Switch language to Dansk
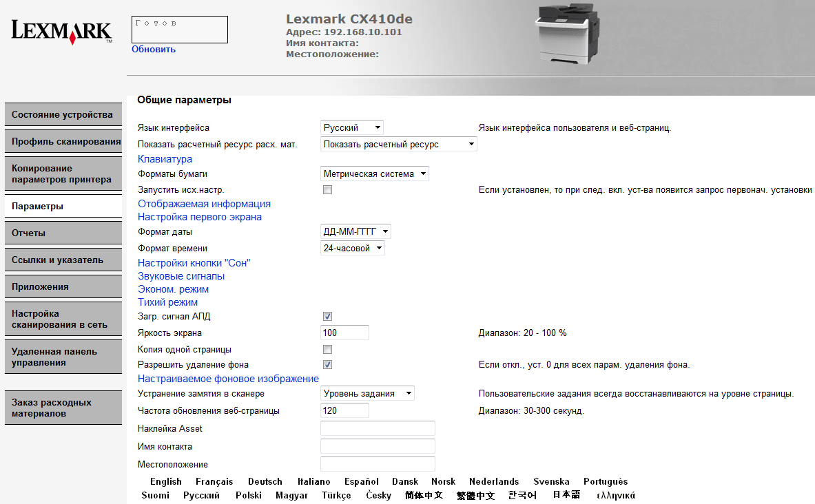815x504 pixels. pos(405,482)
